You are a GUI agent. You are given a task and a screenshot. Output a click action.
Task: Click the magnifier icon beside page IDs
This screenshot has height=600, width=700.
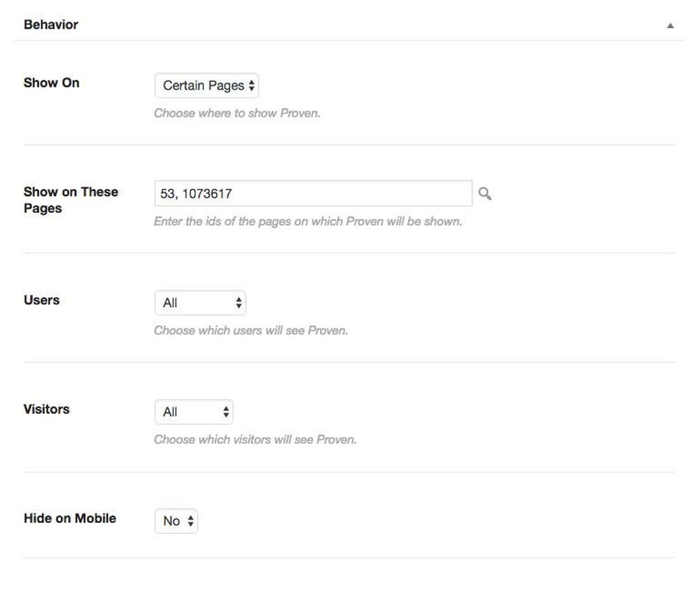coord(485,193)
